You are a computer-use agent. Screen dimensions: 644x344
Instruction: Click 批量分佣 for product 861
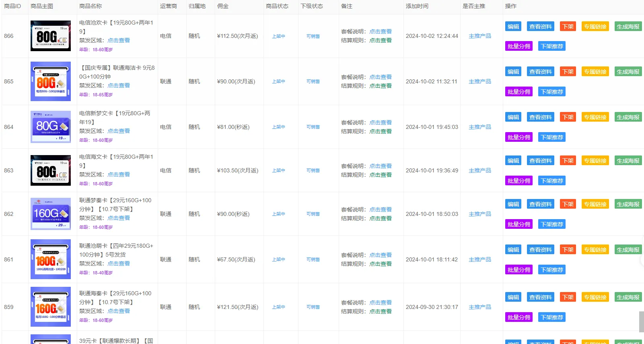tap(519, 270)
